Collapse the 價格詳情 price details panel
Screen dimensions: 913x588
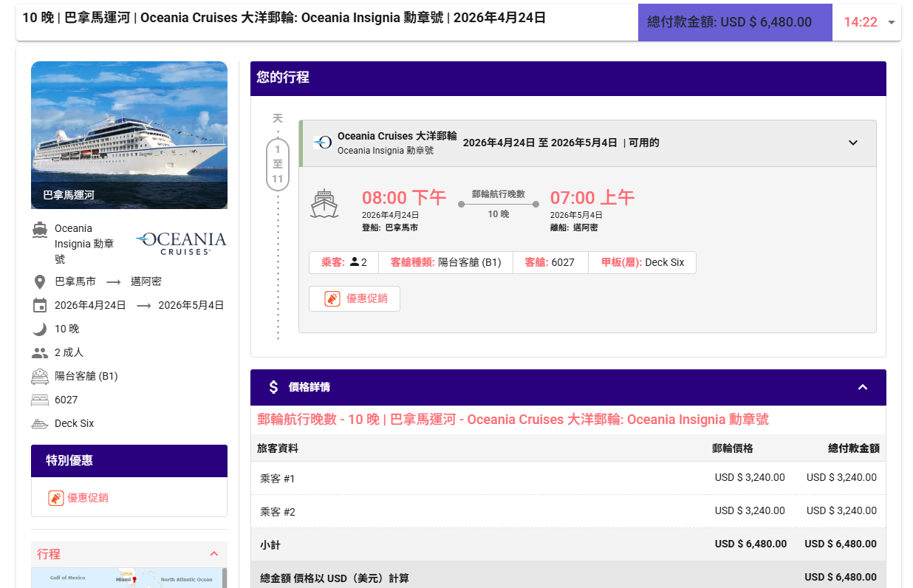pos(862,387)
